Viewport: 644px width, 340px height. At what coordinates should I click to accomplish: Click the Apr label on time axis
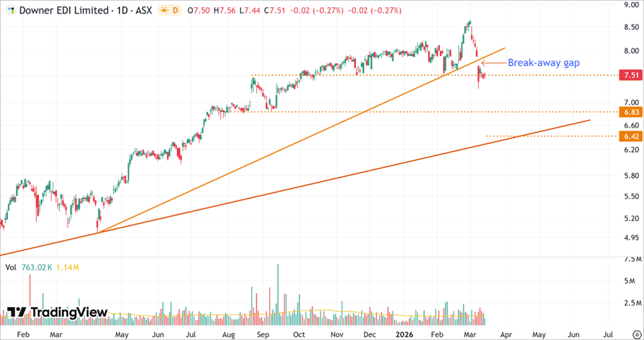[505, 334]
